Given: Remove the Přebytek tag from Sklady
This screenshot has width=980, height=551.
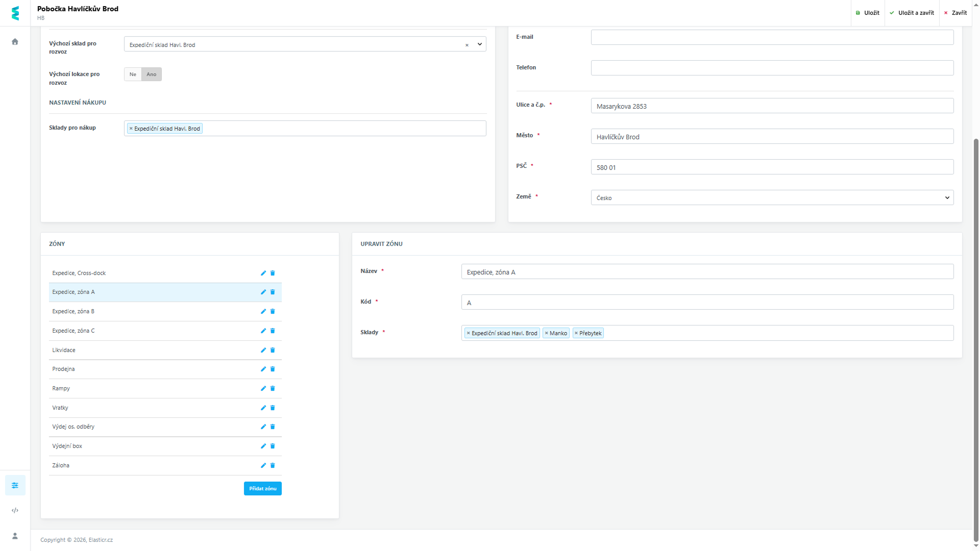Looking at the screenshot, I should 576,333.
